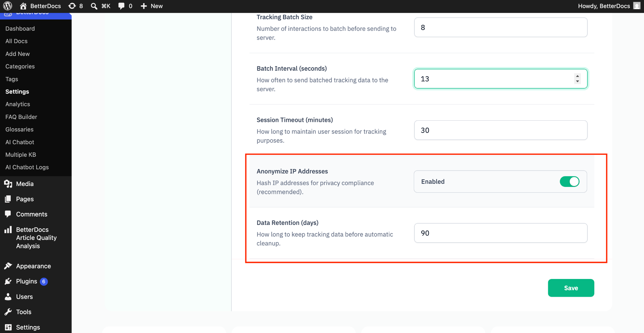
Task: Click the 'Session Timeout (minutes)' label
Action: tap(295, 120)
